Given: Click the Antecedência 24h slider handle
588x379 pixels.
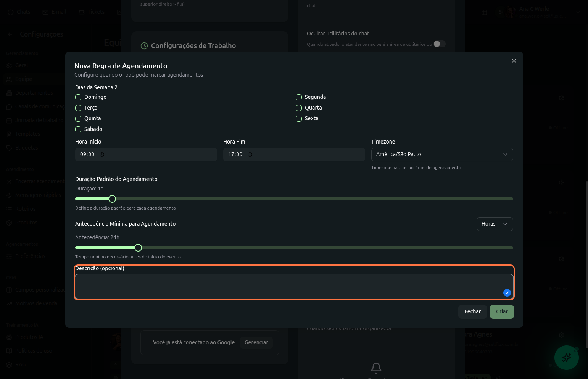Looking at the screenshot, I should click(138, 248).
